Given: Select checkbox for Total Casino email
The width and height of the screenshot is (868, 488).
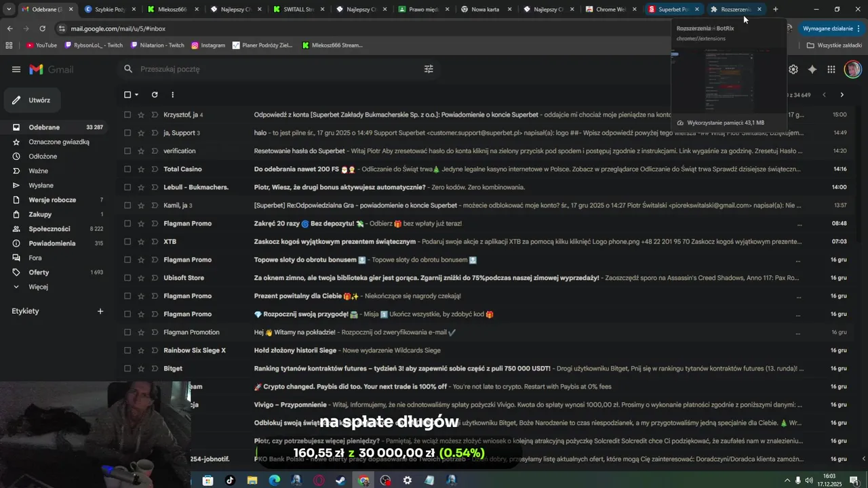Looking at the screenshot, I should (127, 169).
